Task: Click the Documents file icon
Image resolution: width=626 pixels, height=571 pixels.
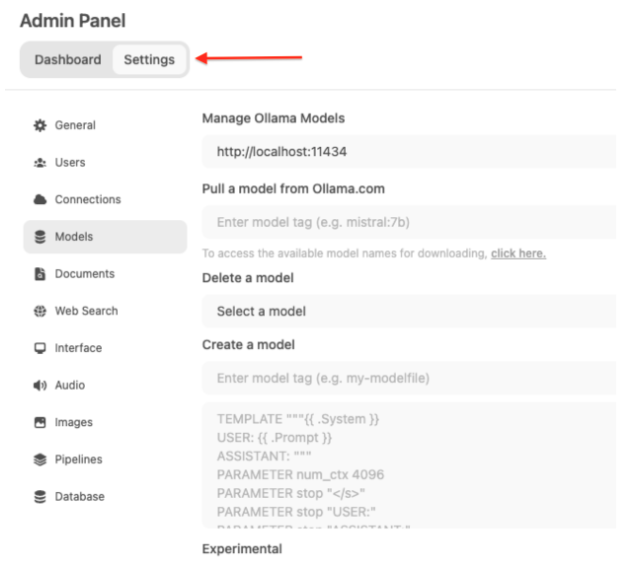Action: (40, 274)
